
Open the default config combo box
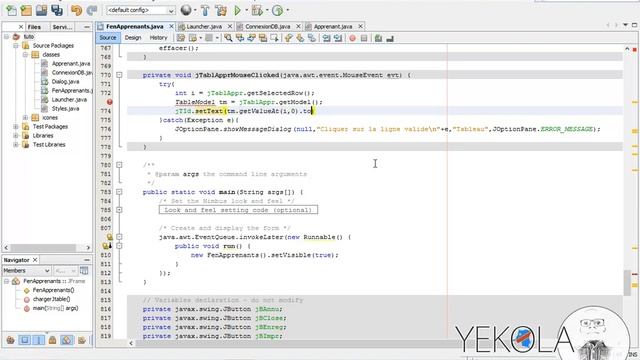click(x=141, y=10)
